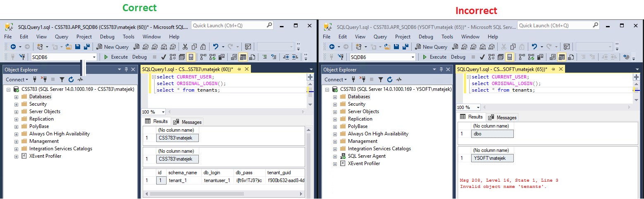Viewport: 644px width, 199px height.
Task: Click Refresh in the right Object Explorer toolbar
Action: coord(390,79)
